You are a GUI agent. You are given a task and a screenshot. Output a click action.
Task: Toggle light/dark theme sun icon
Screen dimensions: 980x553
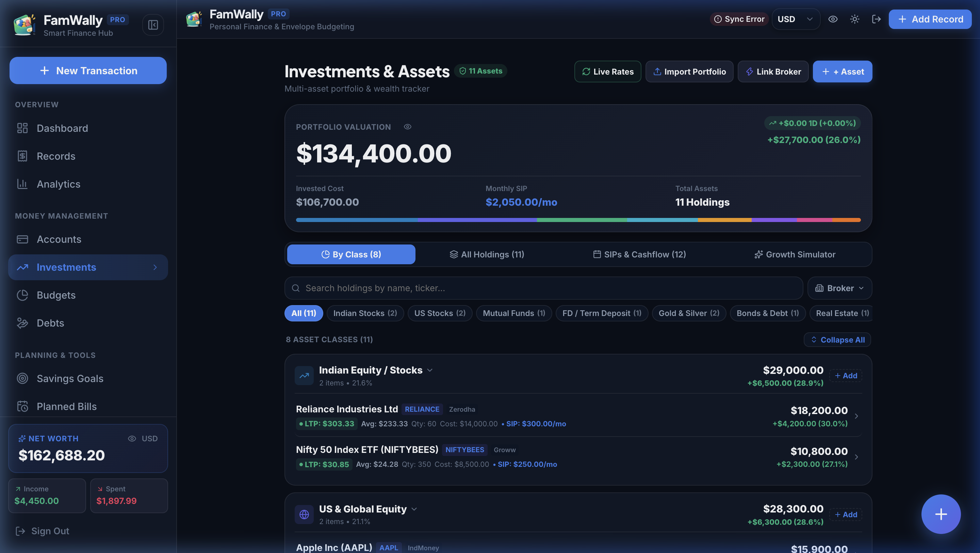[x=854, y=19]
